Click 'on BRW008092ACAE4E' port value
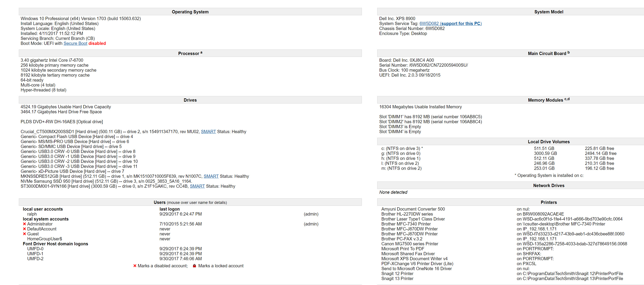Image resolution: width=644 pixels, height=285 pixels. pyautogui.click(x=540, y=214)
